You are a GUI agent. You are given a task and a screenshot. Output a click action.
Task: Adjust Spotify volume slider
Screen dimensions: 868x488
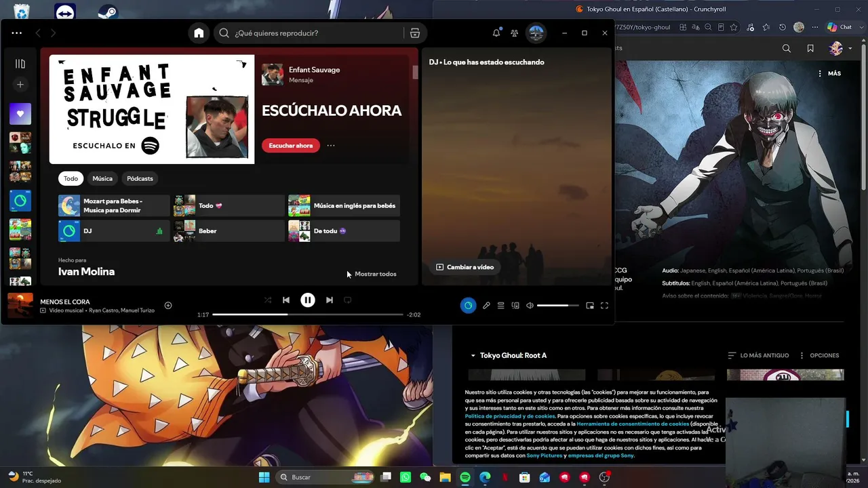point(558,306)
